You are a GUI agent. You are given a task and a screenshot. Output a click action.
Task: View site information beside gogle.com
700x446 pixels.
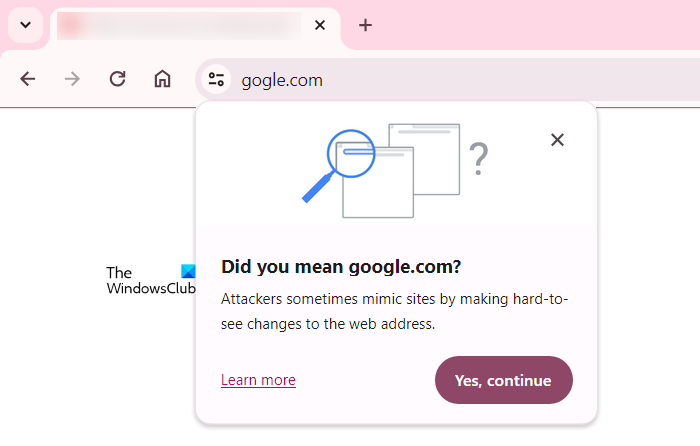215,80
